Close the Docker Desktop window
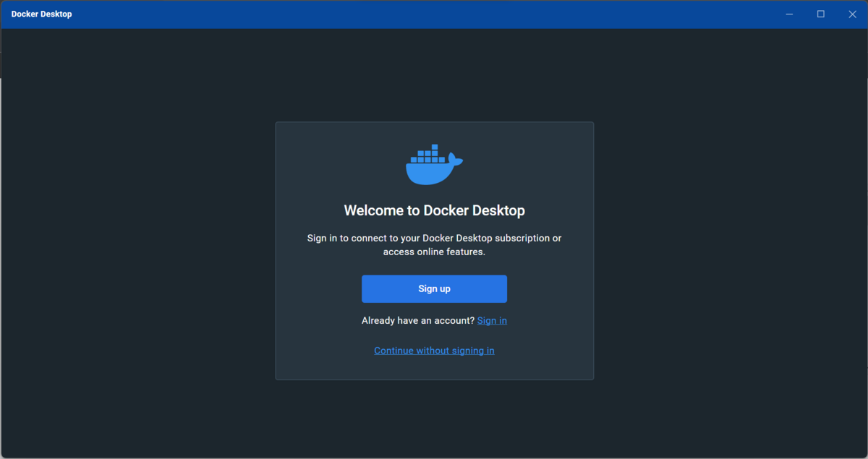This screenshot has width=868, height=459. click(x=852, y=14)
